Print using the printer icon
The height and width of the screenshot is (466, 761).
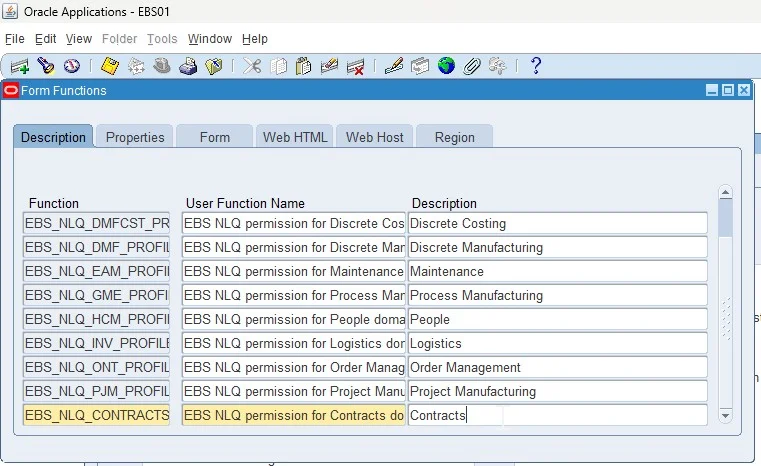[x=188, y=66]
